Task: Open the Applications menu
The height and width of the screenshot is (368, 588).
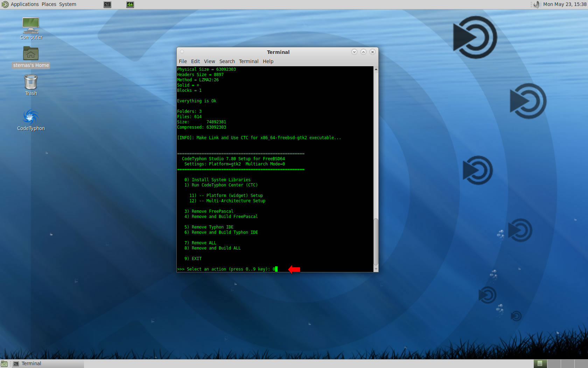Action: 24,4
